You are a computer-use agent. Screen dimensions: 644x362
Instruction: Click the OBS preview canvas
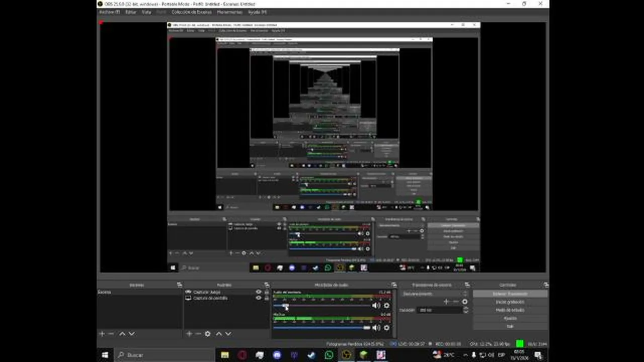click(x=323, y=147)
